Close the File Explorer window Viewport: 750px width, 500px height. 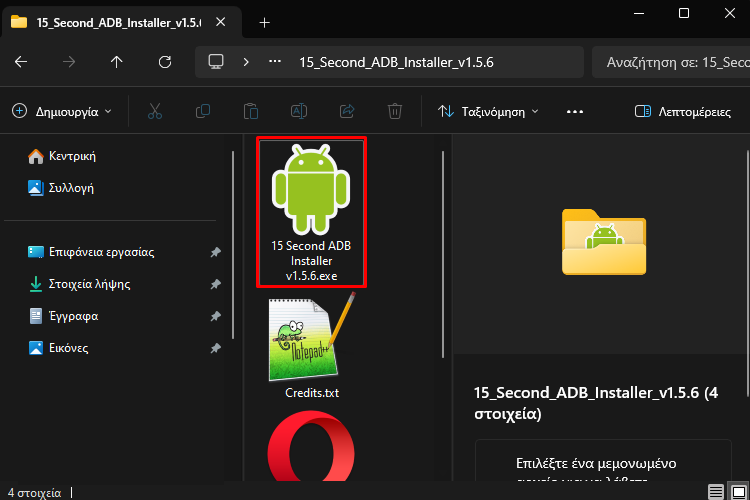click(729, 13)
